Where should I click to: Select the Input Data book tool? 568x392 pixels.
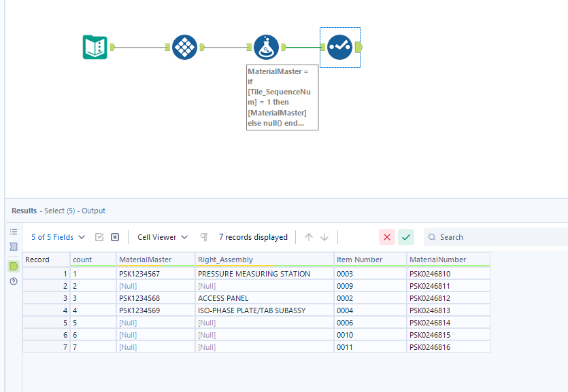(x=95, y=47)
